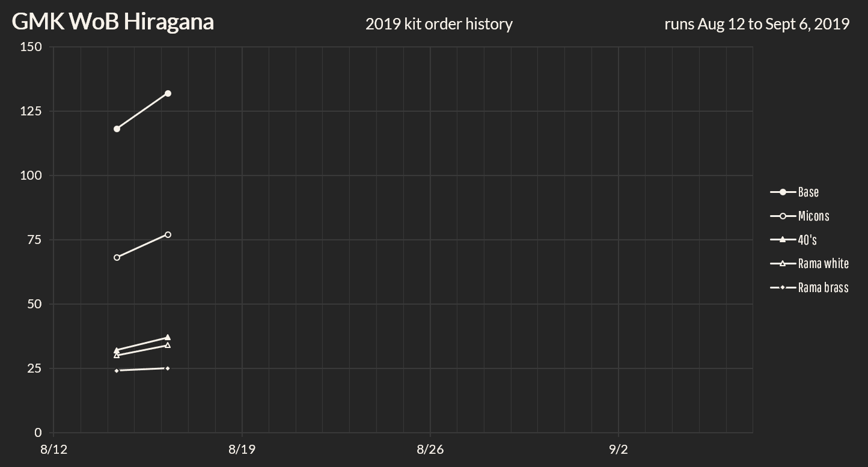Click the highest Base data point
868x467 pixels.
168,94
